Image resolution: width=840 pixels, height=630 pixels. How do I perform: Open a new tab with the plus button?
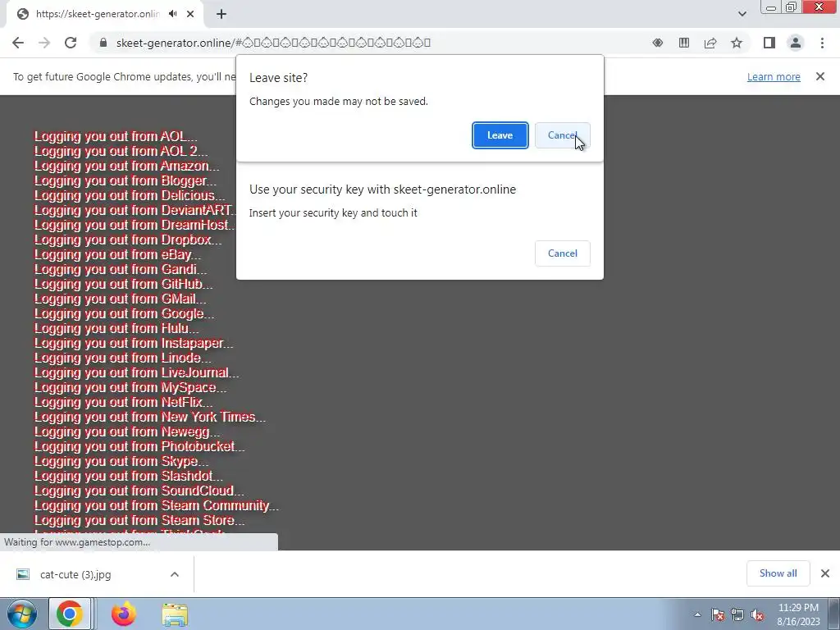pos(221,14)
